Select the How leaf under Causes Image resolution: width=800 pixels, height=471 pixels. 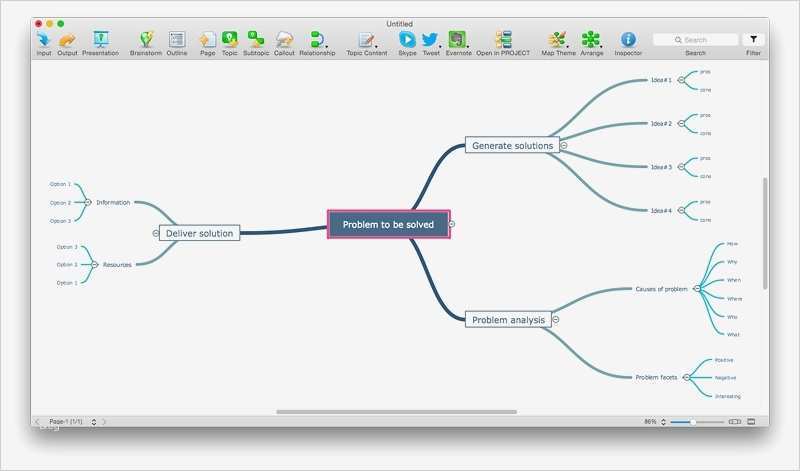(732, 244)
